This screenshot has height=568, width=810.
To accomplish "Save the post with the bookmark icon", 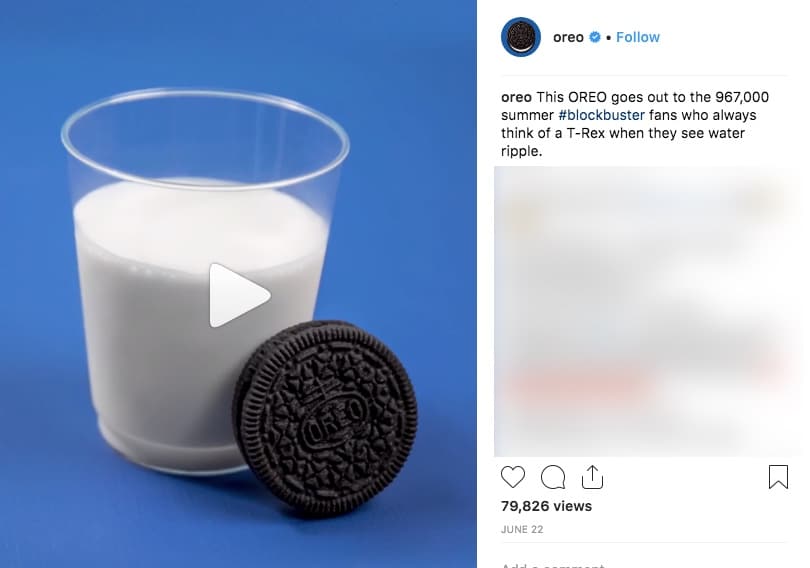I will (778, 477).
